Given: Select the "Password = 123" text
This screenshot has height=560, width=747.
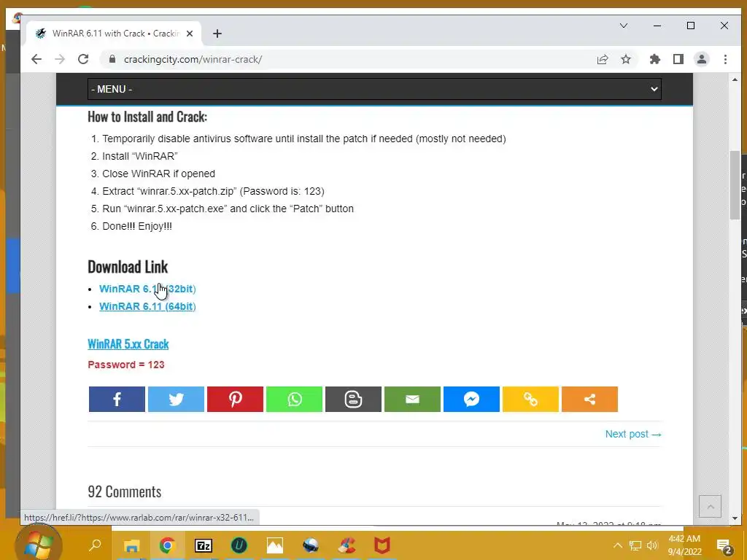Looking at the screenshot, I should tap(125, 365).
